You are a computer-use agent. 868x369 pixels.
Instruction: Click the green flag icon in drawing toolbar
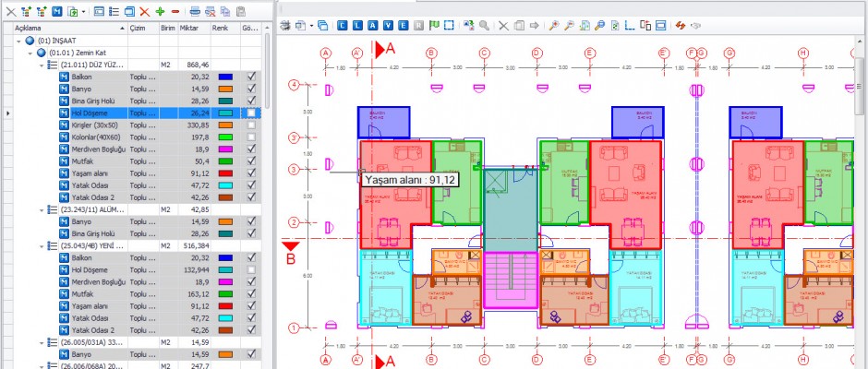pyautogui.click(x=433, y=25)
